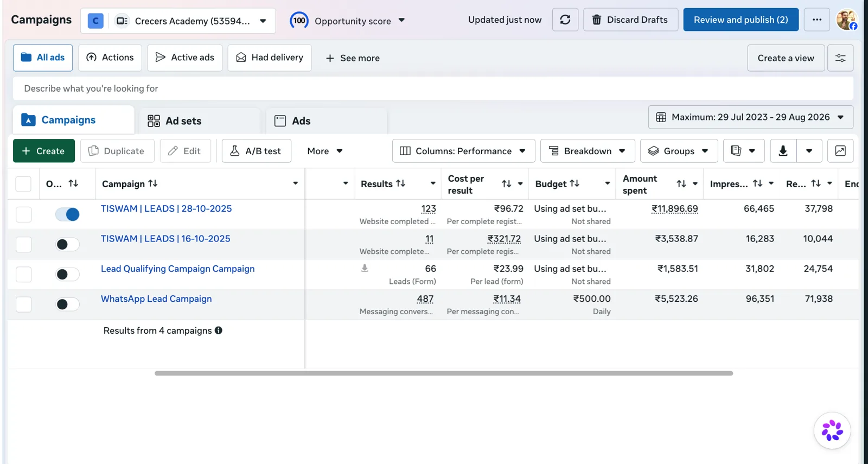Open the Breakdown dropdown
Image resolution: width=868 pixels, height=464 pixels.
pyautogui.click(x=588, y=151)
